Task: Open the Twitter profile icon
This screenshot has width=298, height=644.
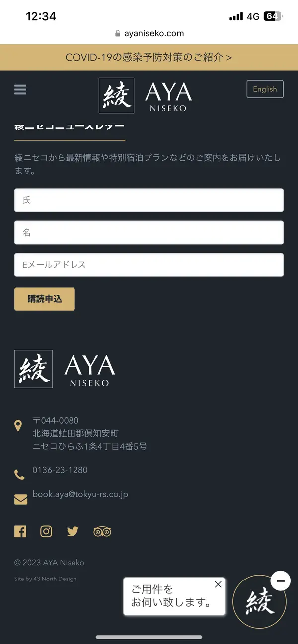Action: coord(73,531)
